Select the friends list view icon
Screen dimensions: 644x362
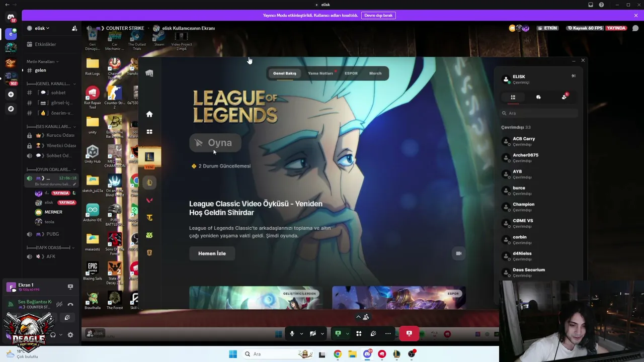pos(513,97)
